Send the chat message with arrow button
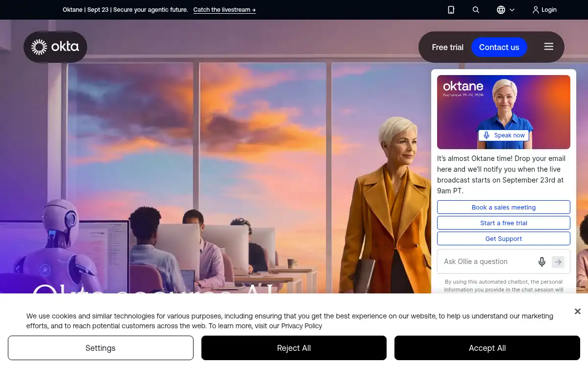The width and height of the screenshot is (588, 368). (558, 262)
